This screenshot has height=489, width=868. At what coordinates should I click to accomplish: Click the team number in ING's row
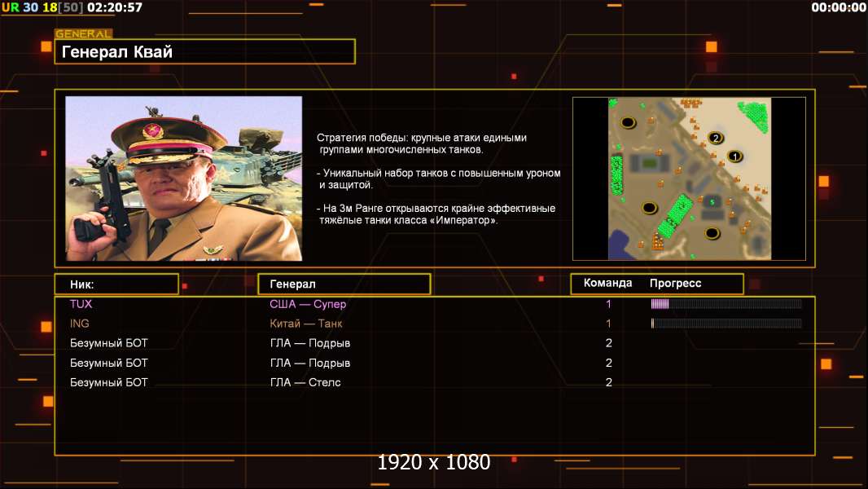point(608,324)
